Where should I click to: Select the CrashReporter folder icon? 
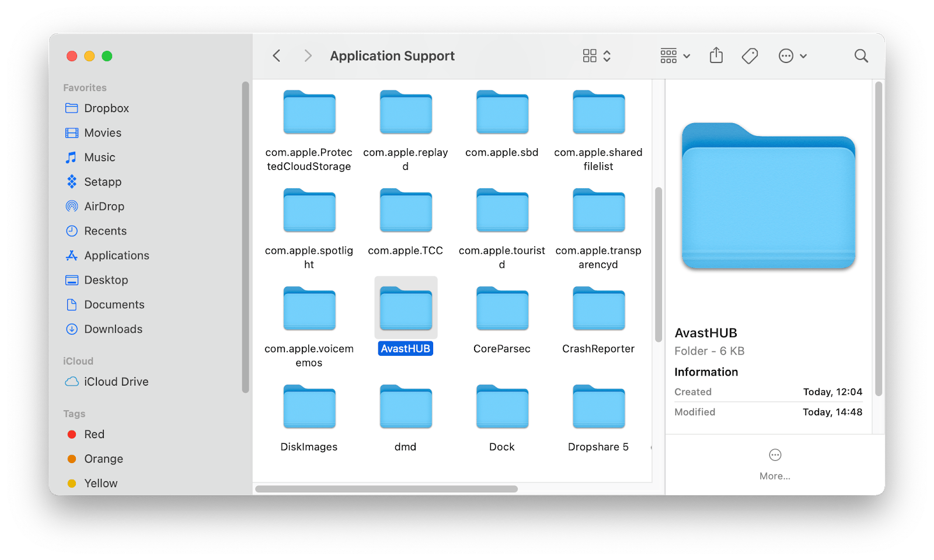click(598, 308)
